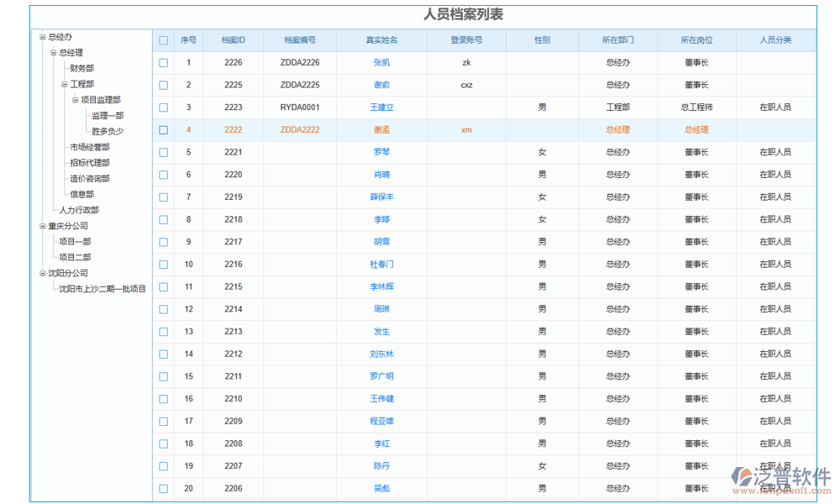Collapse the 项目监理部 branch
840x504 pixels.
(x=75, y=99)
